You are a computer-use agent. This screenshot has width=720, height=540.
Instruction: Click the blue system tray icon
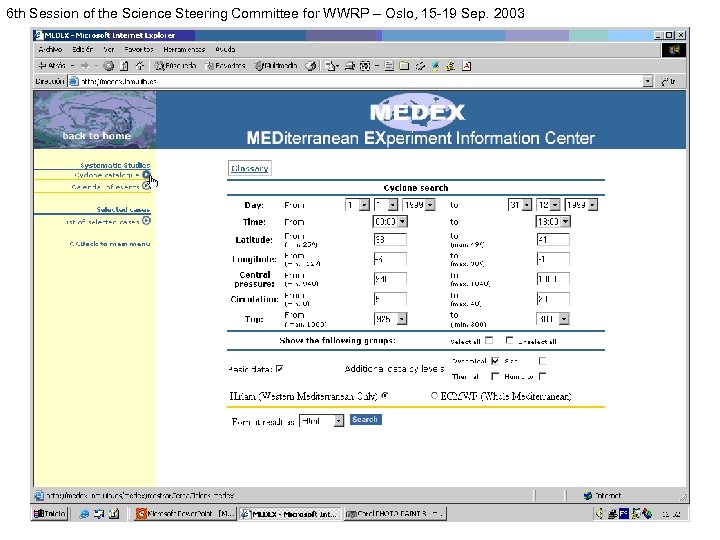[624, 513]
